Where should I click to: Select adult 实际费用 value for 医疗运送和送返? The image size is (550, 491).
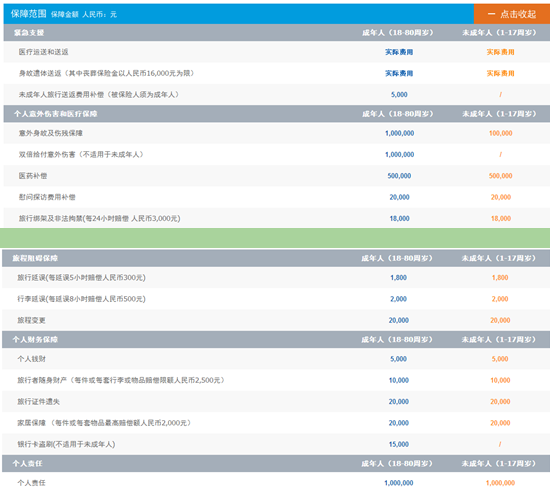(399, 52)
